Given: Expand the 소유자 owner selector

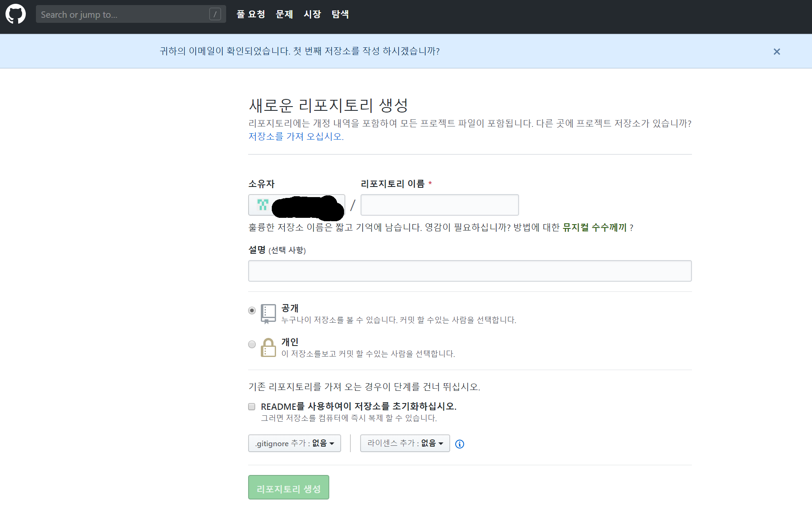Looking at the screenshot, I should [296, 205].
